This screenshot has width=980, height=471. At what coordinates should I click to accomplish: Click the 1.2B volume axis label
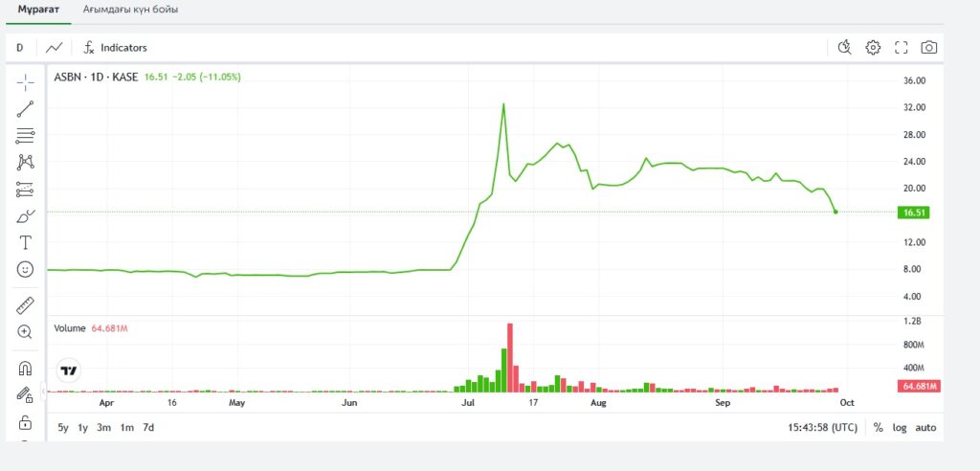pos(913,321)
